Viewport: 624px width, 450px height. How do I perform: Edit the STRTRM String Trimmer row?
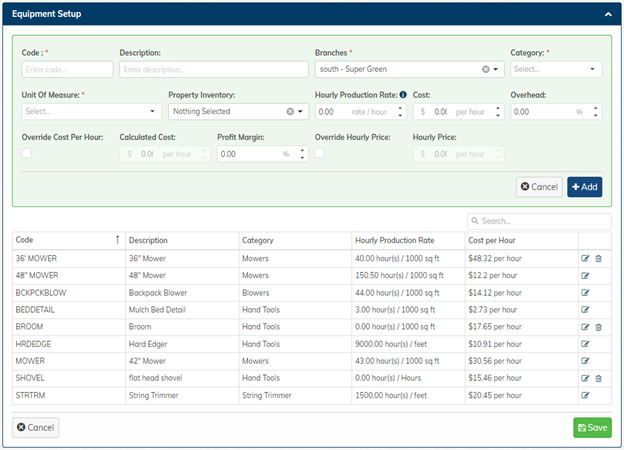tap(586, 395)
